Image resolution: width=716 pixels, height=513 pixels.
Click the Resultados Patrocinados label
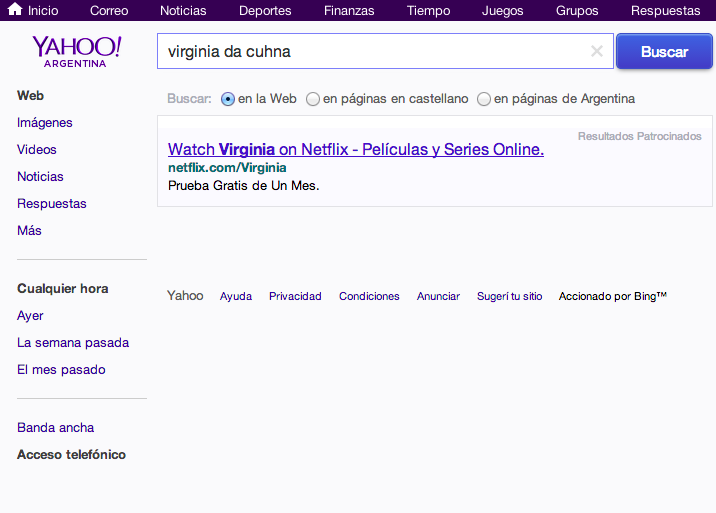click(639, 136)
